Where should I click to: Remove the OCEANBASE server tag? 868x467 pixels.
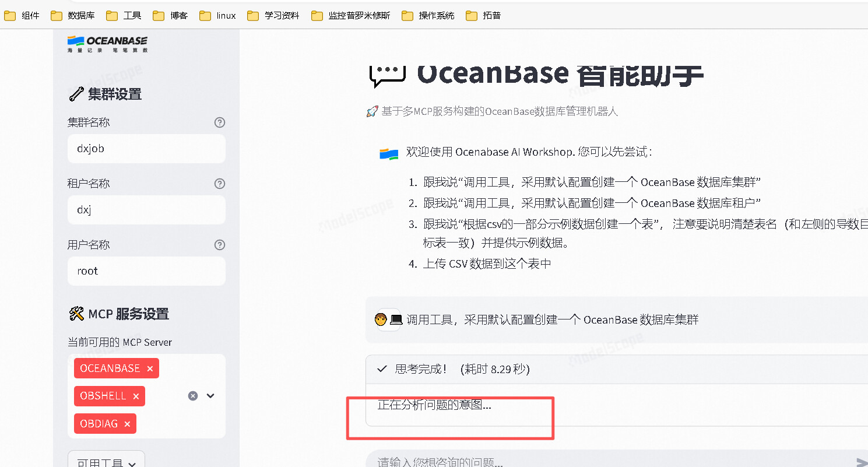(150, 368)
